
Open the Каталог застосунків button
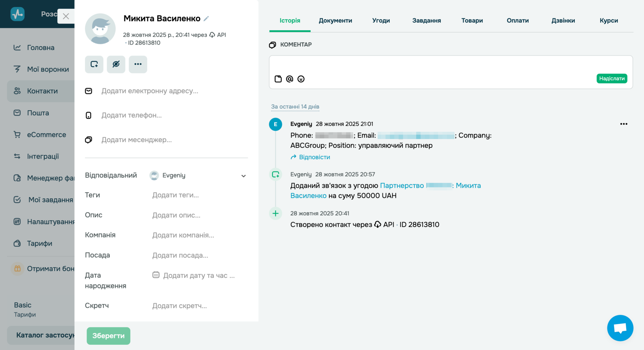point(41,335)
